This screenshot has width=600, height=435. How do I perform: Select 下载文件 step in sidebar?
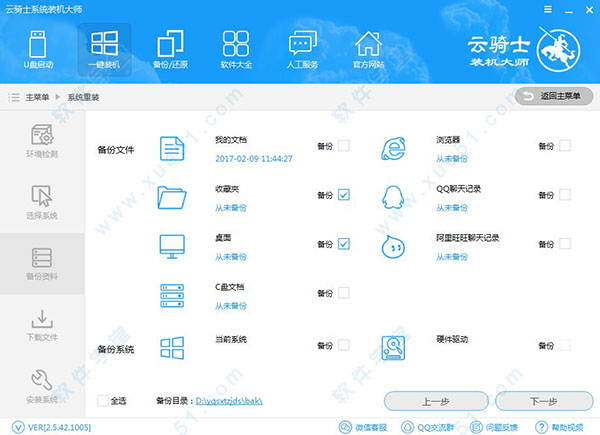point(42,324)
